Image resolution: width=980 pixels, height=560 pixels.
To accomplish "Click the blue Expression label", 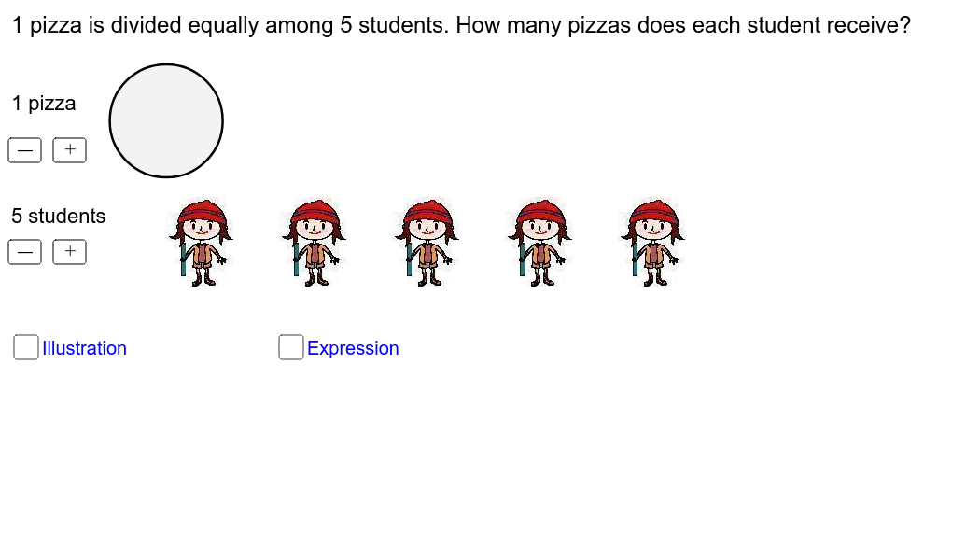I will tap(353, 348).
